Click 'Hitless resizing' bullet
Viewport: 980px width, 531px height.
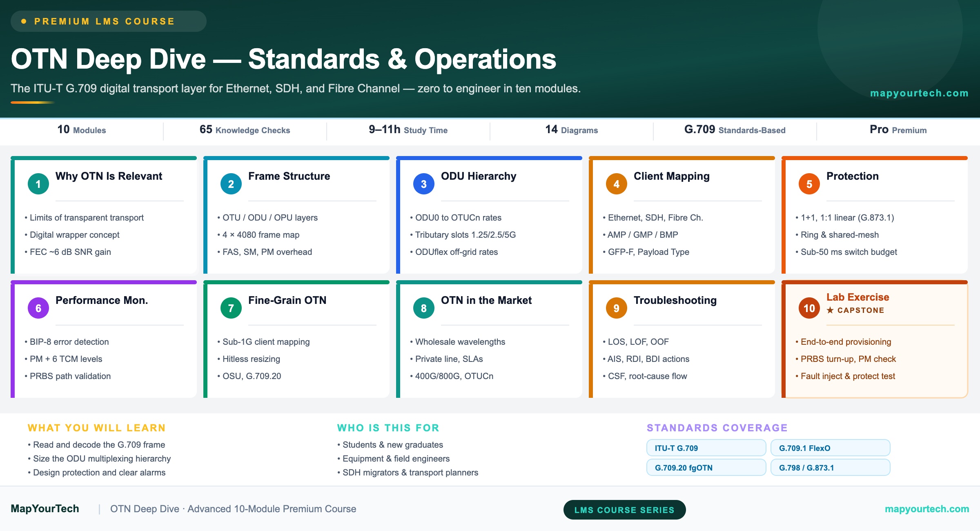pyautogui.click(x=249, y=359)
